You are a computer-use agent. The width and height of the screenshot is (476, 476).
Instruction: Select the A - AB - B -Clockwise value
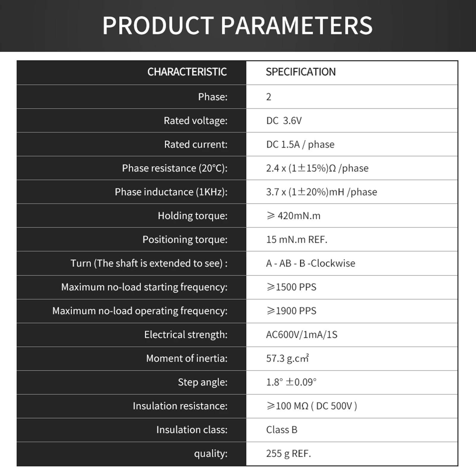click(x=310, y=263)
